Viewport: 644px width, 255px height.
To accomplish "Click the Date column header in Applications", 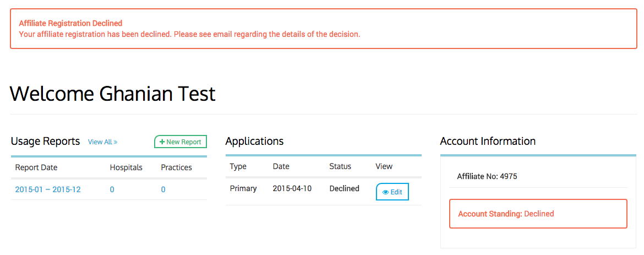I will pyautogui.click(x=281, y=166).
